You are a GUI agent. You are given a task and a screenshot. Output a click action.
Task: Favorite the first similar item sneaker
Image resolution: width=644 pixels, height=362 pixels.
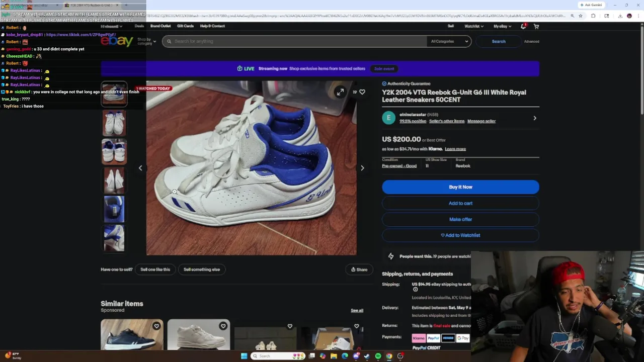pyautogui.click(x=156, y=326)
